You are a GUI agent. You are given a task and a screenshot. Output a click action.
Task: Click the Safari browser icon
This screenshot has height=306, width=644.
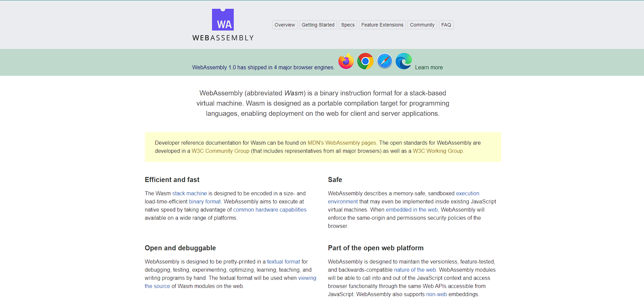click(x=384, y=61)
